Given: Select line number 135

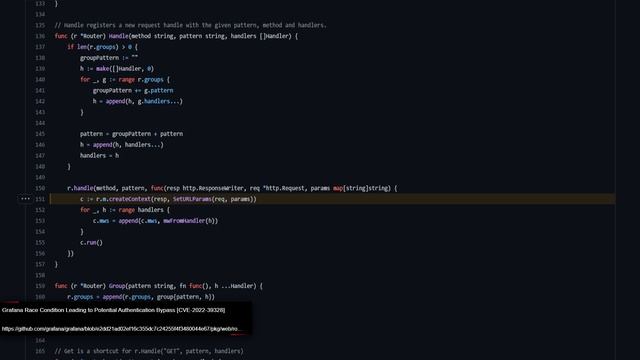Looking at the screenshot, I should click(40, 25).
